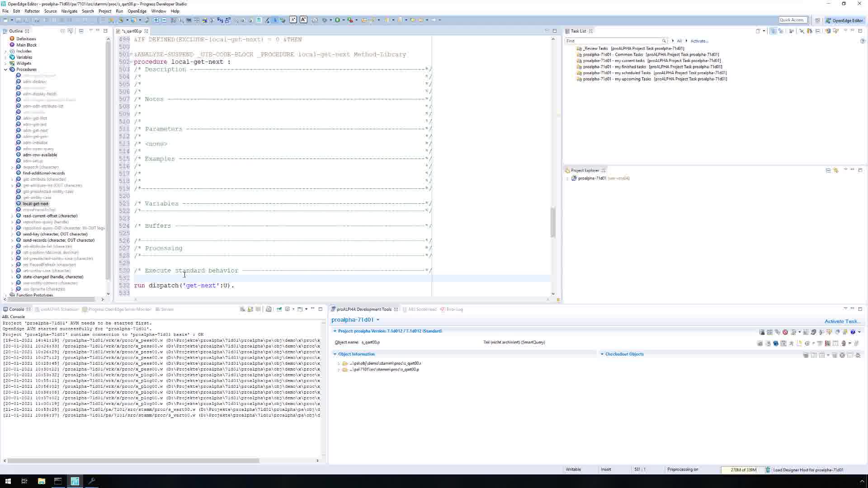The image size is (868, 488).
Task: Click Link with Editor icon in Project Explorer
Action: coord(836,170)
